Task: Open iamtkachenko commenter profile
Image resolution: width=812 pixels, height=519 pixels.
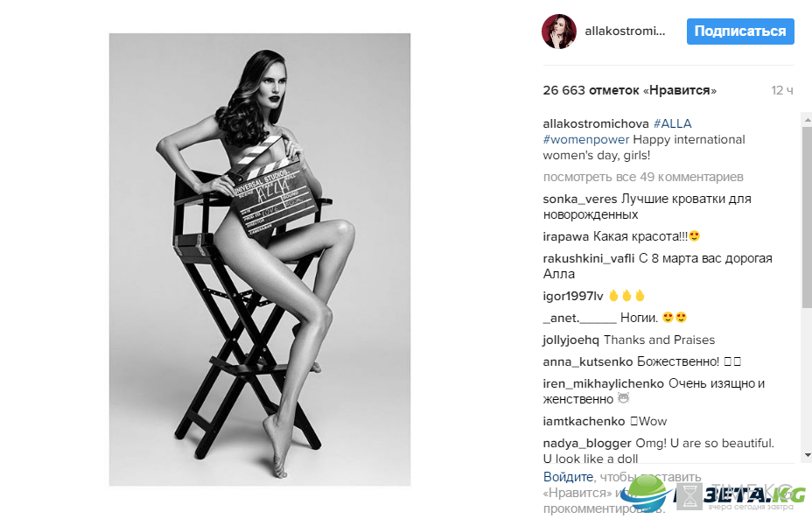Action: pos(584,422)
